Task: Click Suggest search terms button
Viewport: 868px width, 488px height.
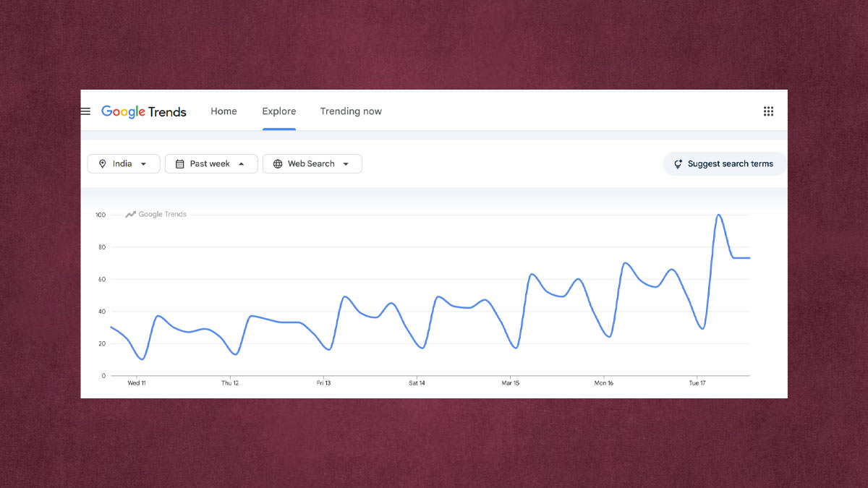Action: 730,164
